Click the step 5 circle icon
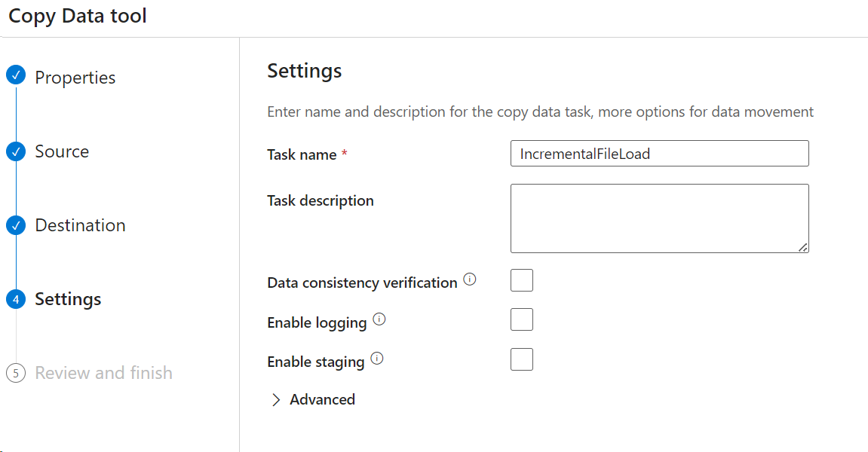The image size is (868, 452). point(16,373)
